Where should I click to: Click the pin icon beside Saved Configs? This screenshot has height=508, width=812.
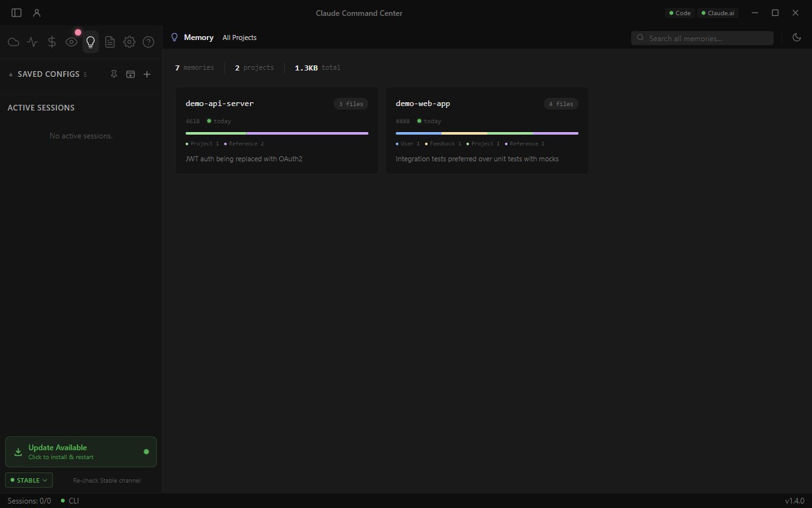[114, 74]
